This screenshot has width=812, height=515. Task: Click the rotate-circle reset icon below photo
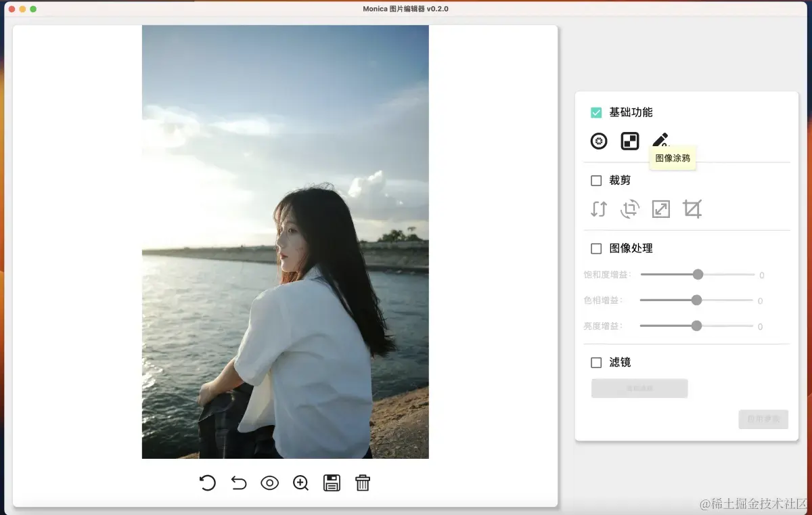[x=208, y=483]
